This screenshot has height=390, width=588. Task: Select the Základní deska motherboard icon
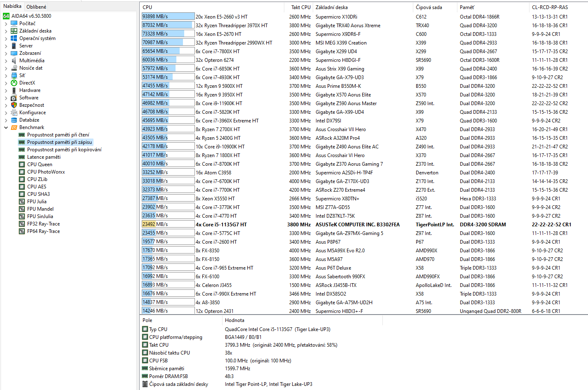tap(14, 31)
